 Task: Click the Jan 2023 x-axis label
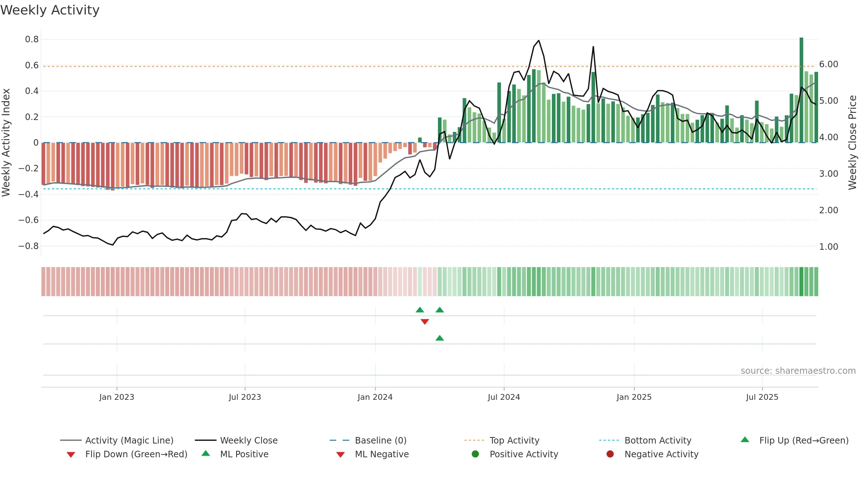tap(117, 397)
